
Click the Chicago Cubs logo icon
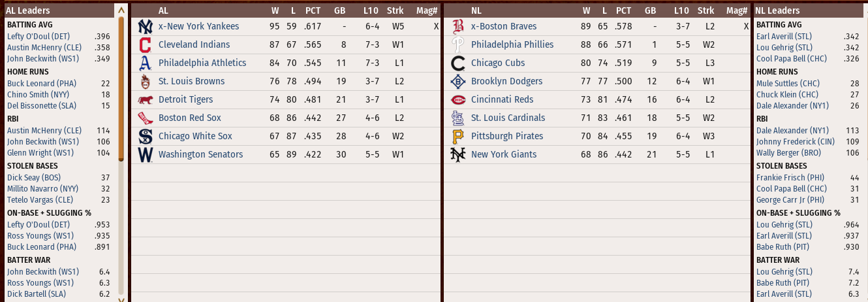click(x=458, y=63)
